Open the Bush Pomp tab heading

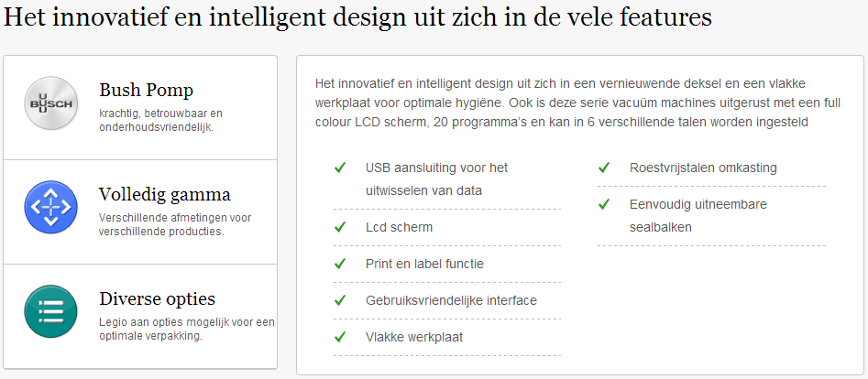pyautogui.click(x=146, y=91)
